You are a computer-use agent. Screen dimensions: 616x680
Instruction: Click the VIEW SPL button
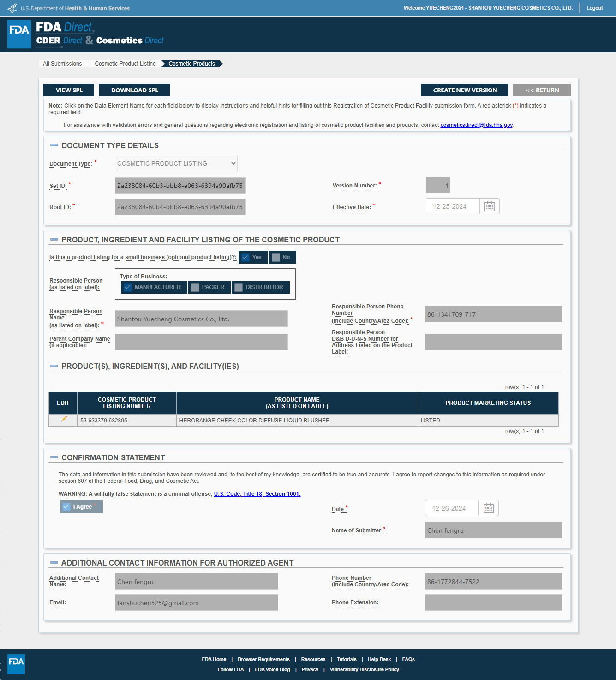(69, 90)
